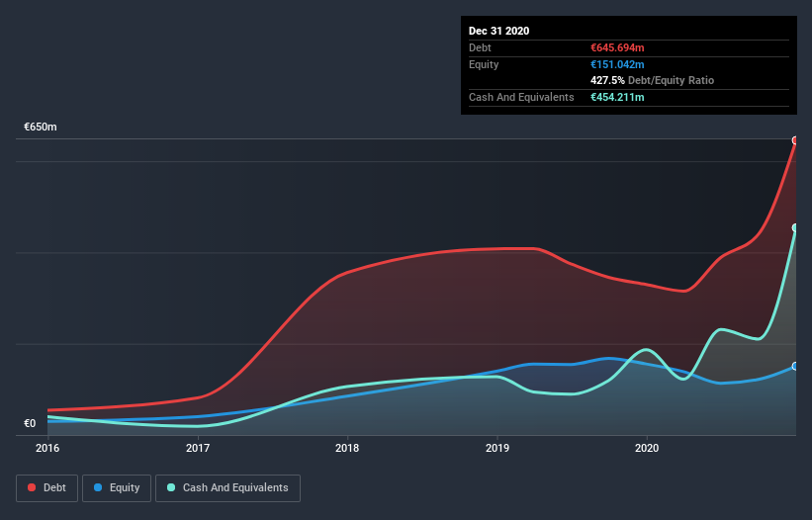Click the 427.5% Debt/Equity Ratio text
This screenshot has width=812, height=520.
pos(652,81)
